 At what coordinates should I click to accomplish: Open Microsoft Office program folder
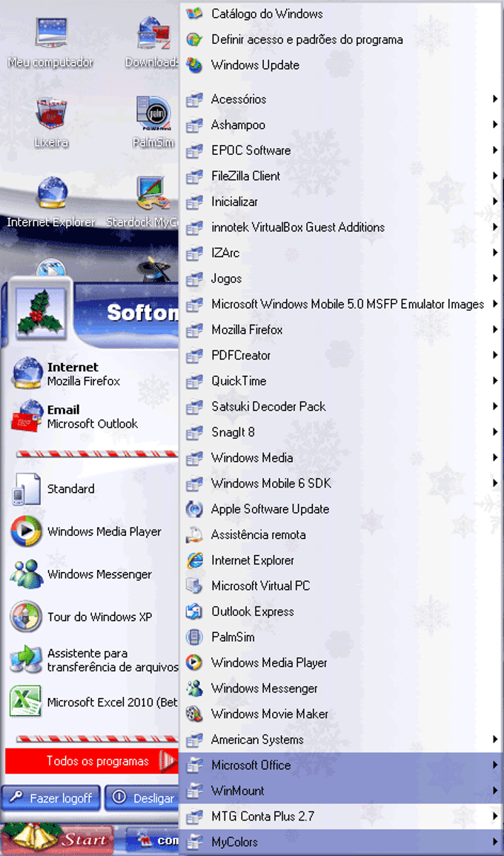(341, 765)
